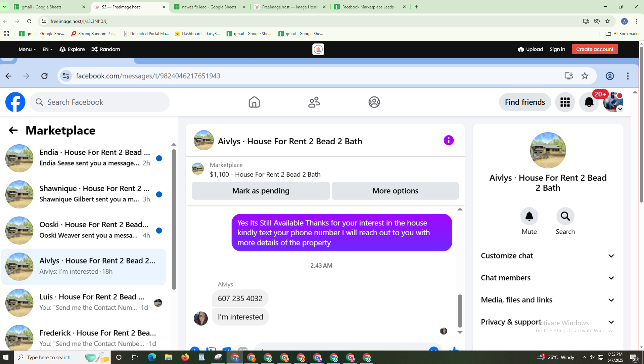Open Chrome tab search dropdown arrow
The width and height of the screenshot is (644, 364).
tap(4, 7)
